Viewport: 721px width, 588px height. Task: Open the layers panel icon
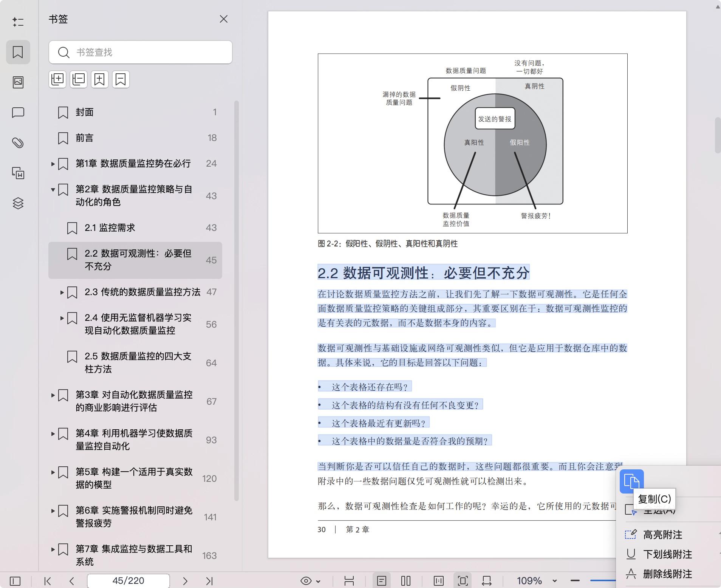(x=18, y=203)
